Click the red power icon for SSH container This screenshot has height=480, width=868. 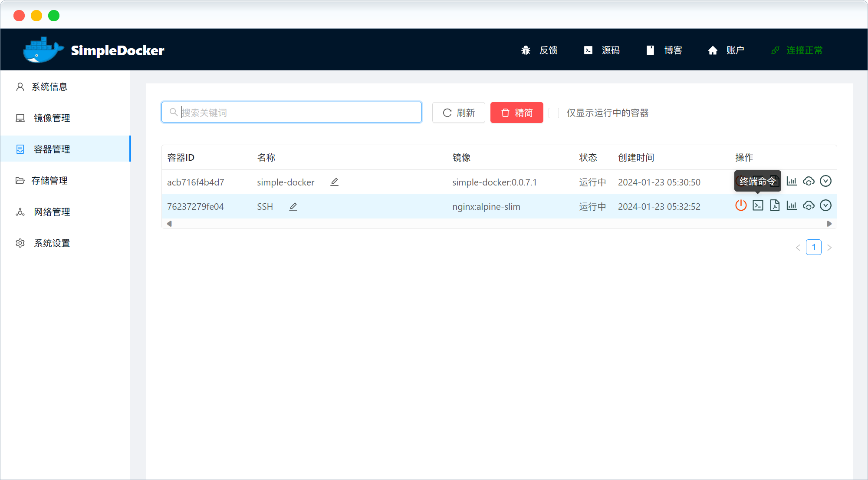[741, 205]
